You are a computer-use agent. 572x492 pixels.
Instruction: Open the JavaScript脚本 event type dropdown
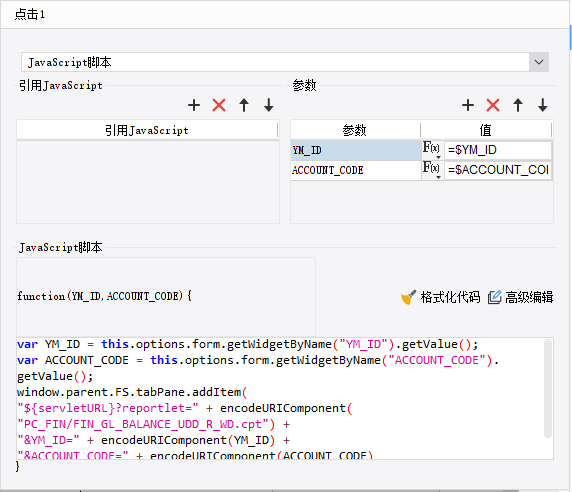pos(539,62)
